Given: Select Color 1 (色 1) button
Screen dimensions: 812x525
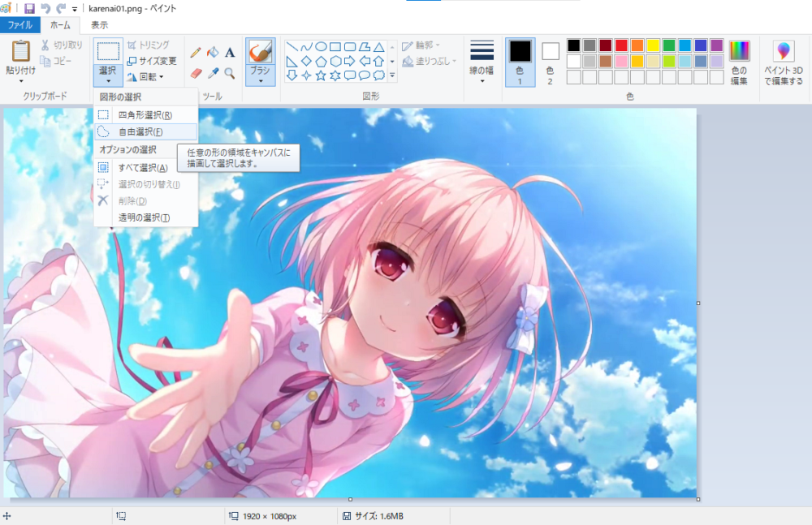Looking at the screenshot, I should click(x=520, y=62).
